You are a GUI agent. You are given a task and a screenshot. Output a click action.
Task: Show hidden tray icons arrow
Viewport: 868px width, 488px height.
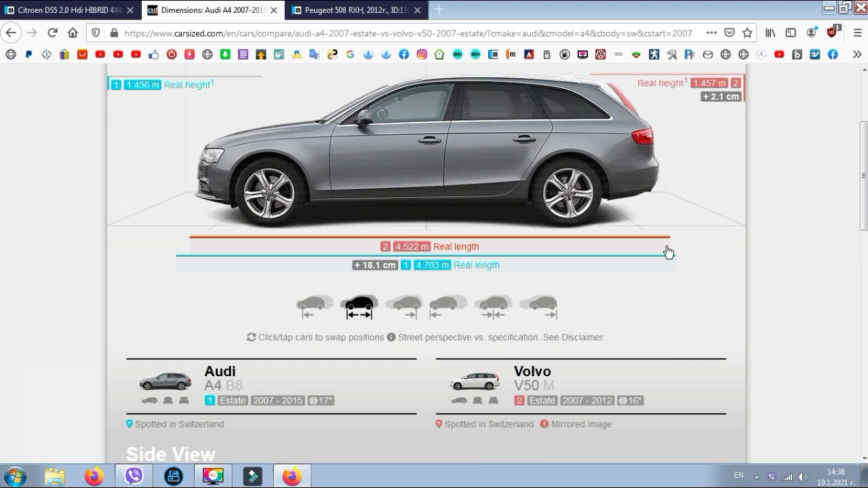[756, 476]
